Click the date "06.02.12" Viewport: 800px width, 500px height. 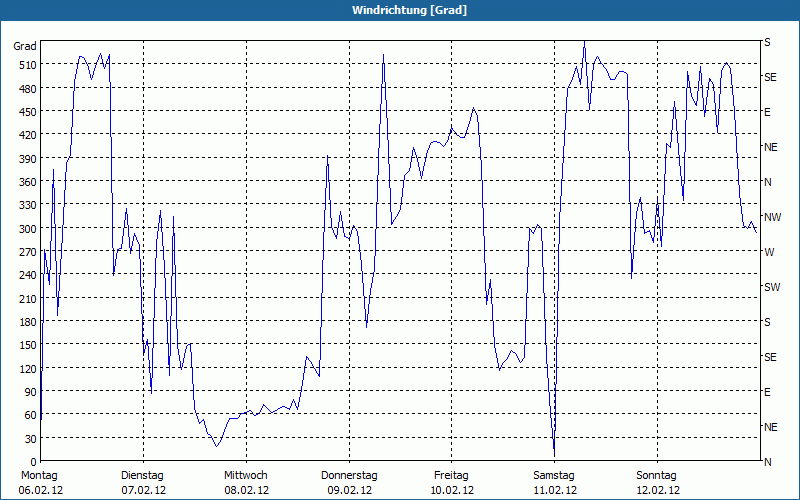pos(41,490)
